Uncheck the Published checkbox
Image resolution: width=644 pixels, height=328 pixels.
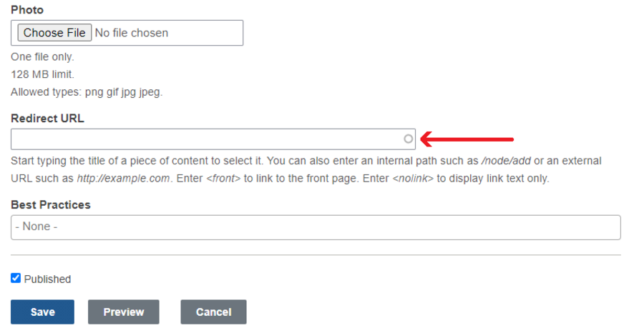click(x=16, y=278)
